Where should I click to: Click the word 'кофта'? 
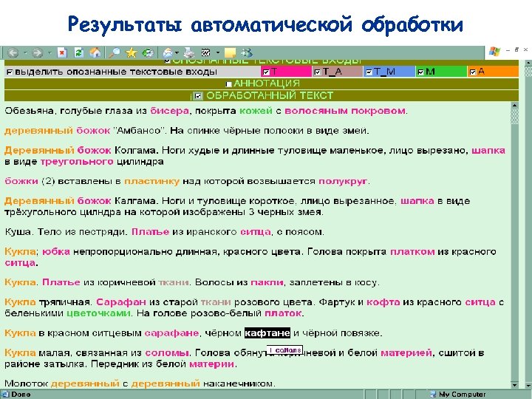pos(383,302)
